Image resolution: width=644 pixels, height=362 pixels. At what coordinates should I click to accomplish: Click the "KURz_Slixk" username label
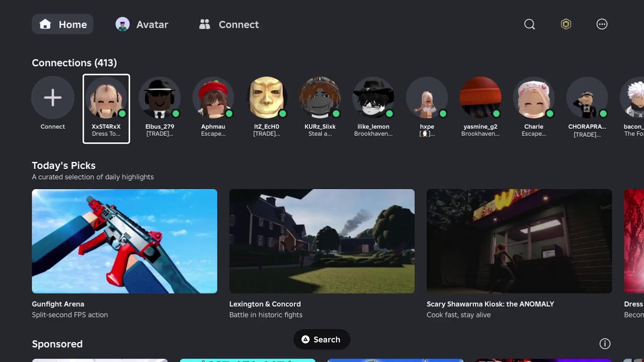point(319,127)
